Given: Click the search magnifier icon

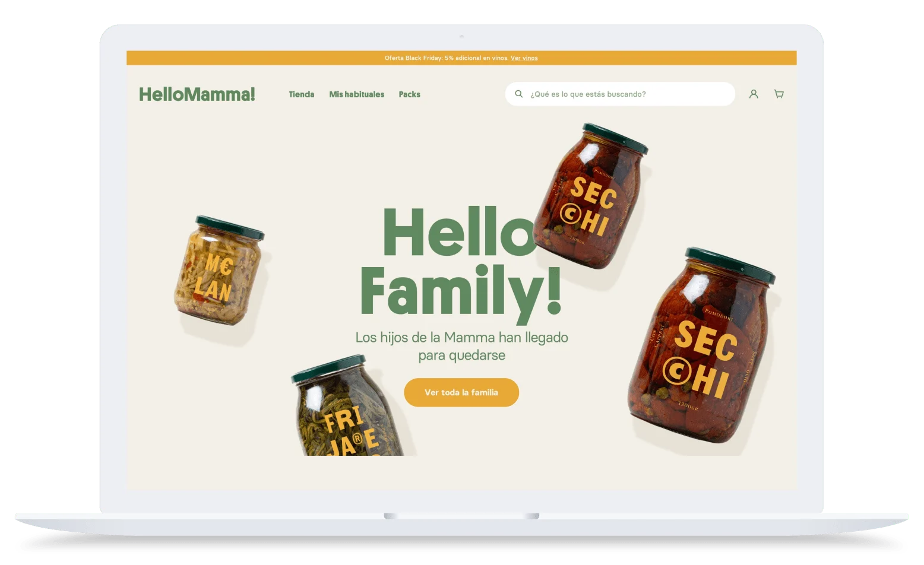Looking at the screenshot, I should pyautogui.click(x=518, y=94).
